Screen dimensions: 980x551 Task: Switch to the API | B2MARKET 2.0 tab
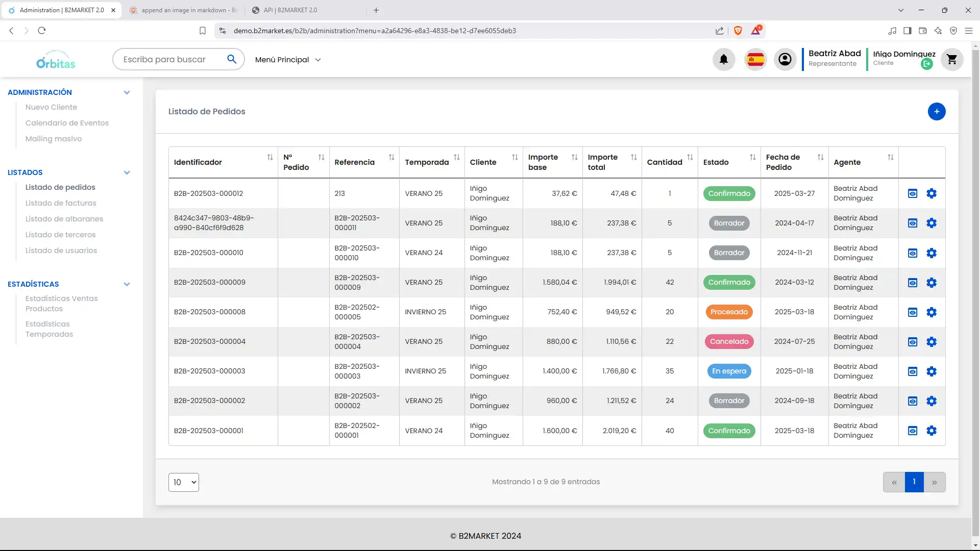tap(290, 10)
